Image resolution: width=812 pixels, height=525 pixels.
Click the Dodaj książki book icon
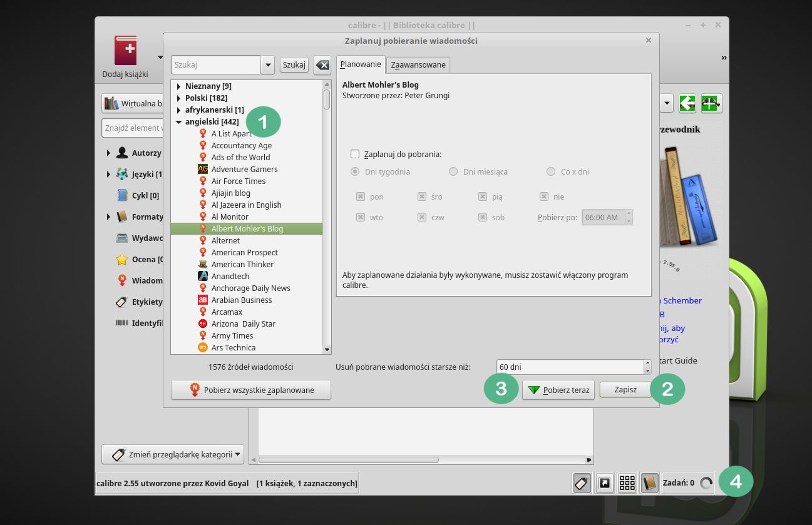[125, 51]
